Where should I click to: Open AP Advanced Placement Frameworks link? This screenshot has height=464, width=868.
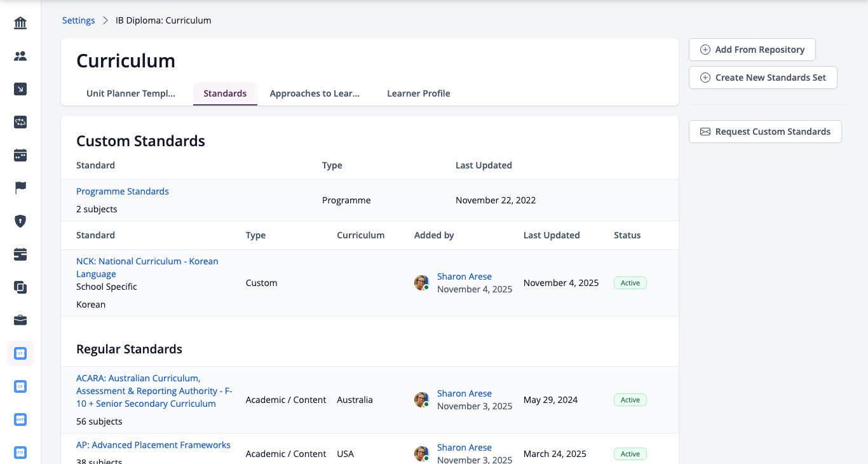click(153, 445)
